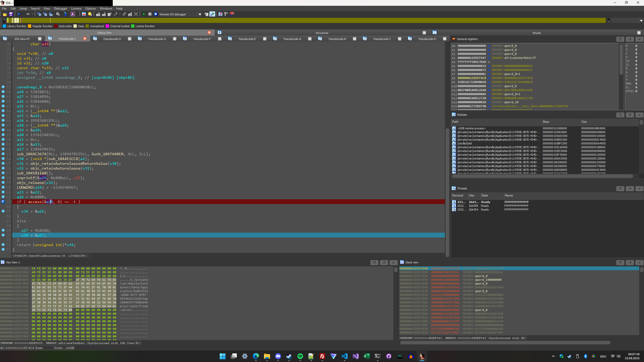
Task: Open the Remote iOS debugger dropdown
Action: tap(200, 14)
